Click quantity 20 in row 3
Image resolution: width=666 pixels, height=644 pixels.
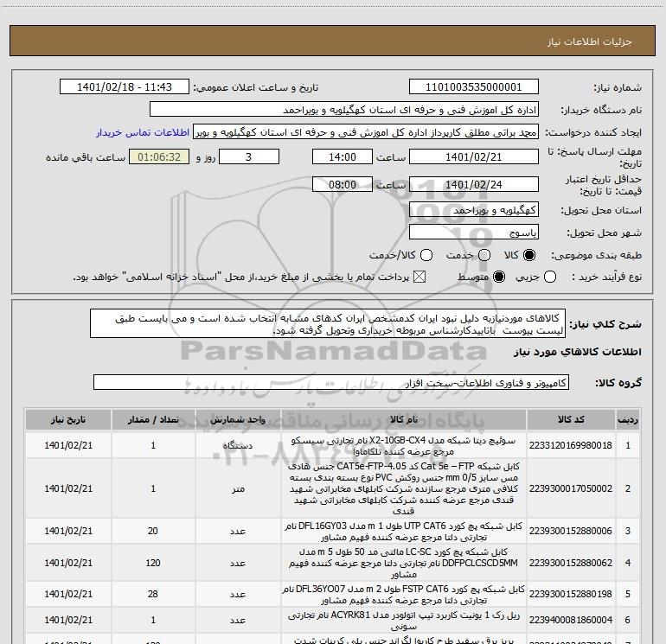pyautogui.click(x=153, y=531)
